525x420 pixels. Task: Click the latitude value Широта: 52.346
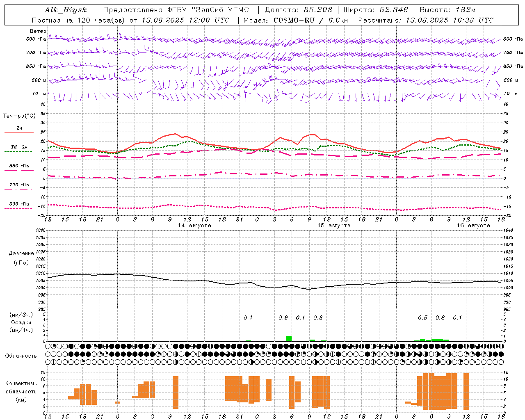pos(376,10)
